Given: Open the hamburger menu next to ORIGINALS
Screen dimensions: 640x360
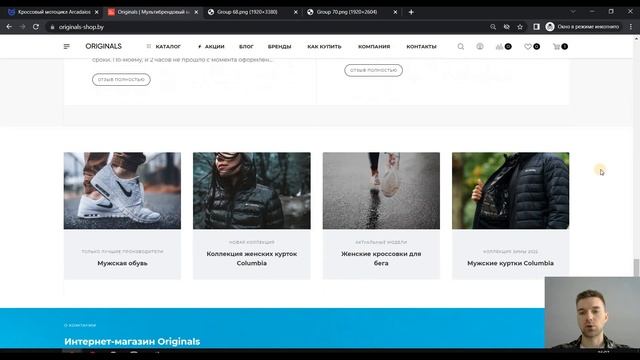Looking at the screenshot, I should point(67,47).
